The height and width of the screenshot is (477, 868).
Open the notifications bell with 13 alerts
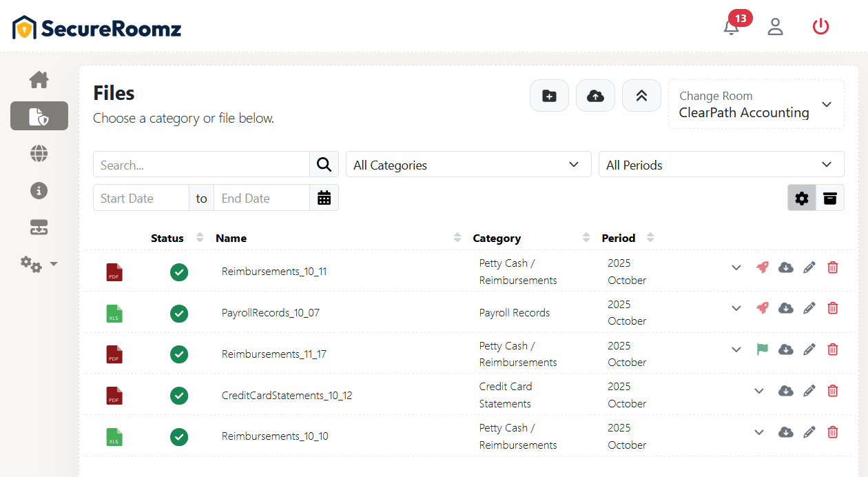click(x=732, y=28)
